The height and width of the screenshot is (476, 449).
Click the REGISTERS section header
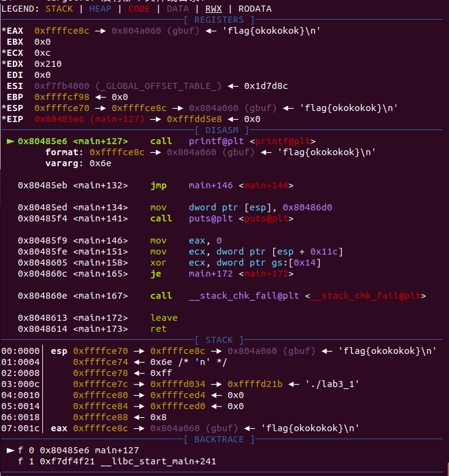(x=219, y=20)
